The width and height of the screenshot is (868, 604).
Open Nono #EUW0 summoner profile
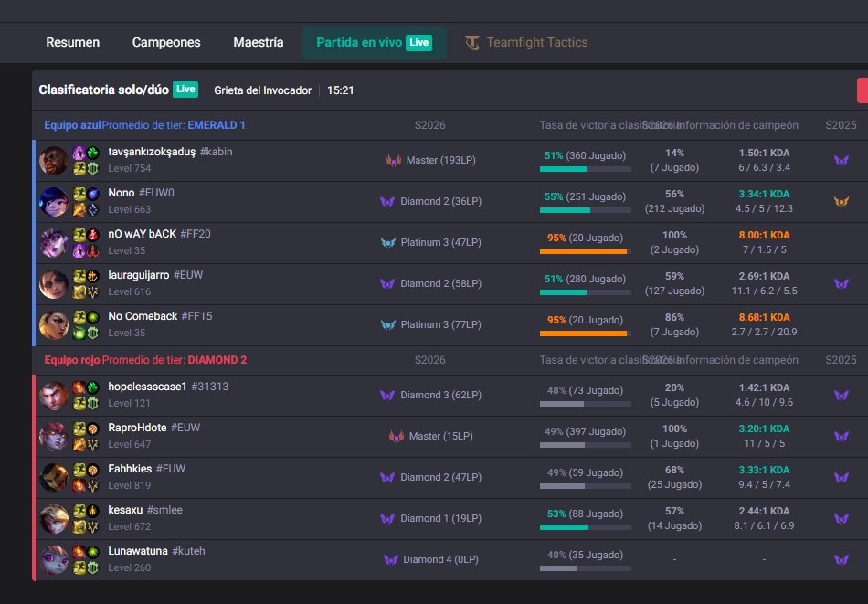point(141,193)
